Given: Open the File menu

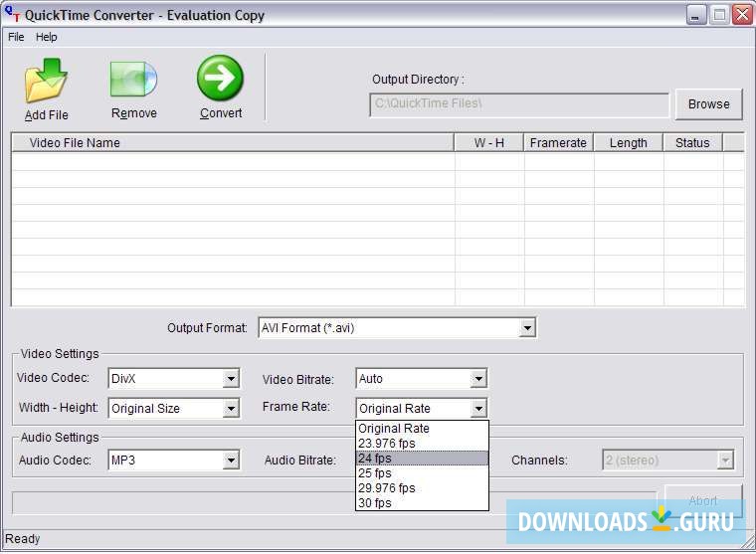Looking at the screenshot, I should point(16,37).
